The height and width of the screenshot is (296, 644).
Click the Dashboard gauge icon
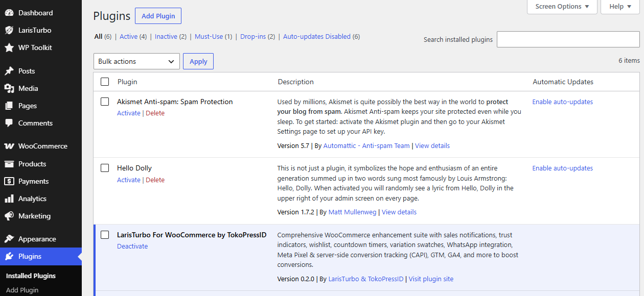pyautogui.click(x=9, y=13)
